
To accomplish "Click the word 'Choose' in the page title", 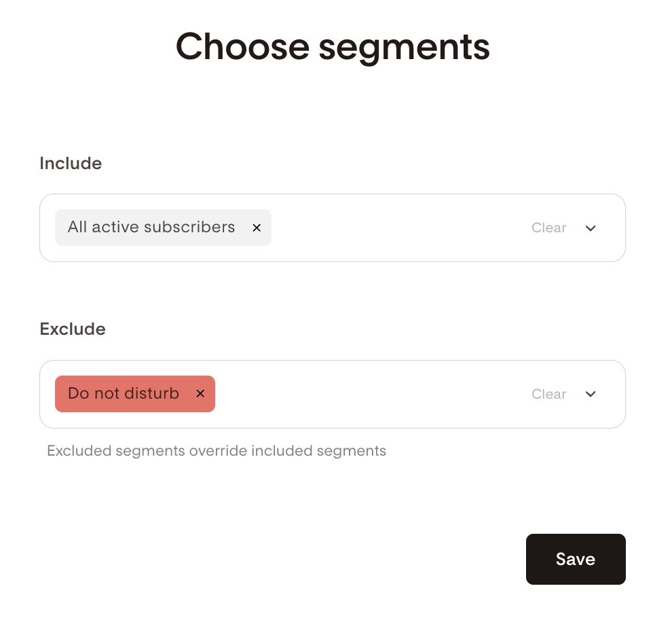I will (x=241, y=47).
